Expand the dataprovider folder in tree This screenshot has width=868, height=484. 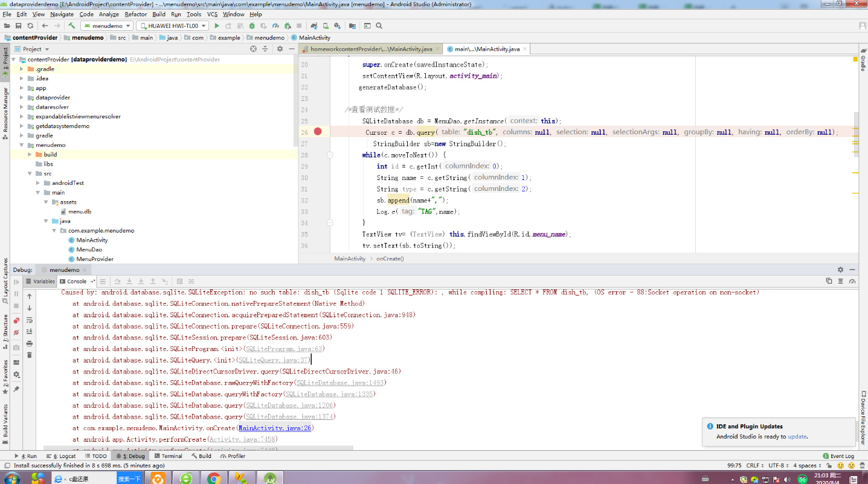tap(22, 97)
